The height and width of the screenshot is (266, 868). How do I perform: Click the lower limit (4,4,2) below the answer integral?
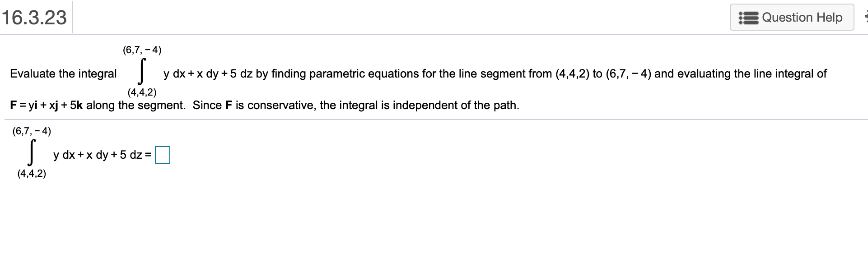(32, 174)
